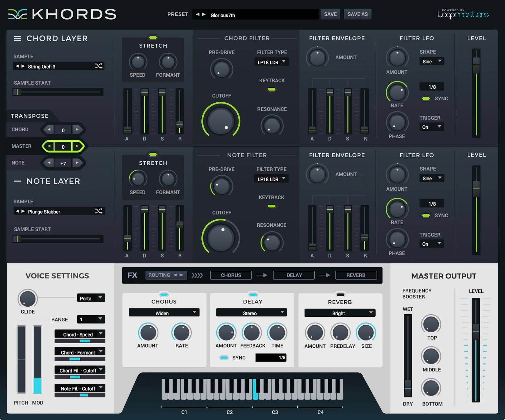Click the Chord Layer Formant knob
The width and height of the screenshot is (505, 420).
pos(168,62)
